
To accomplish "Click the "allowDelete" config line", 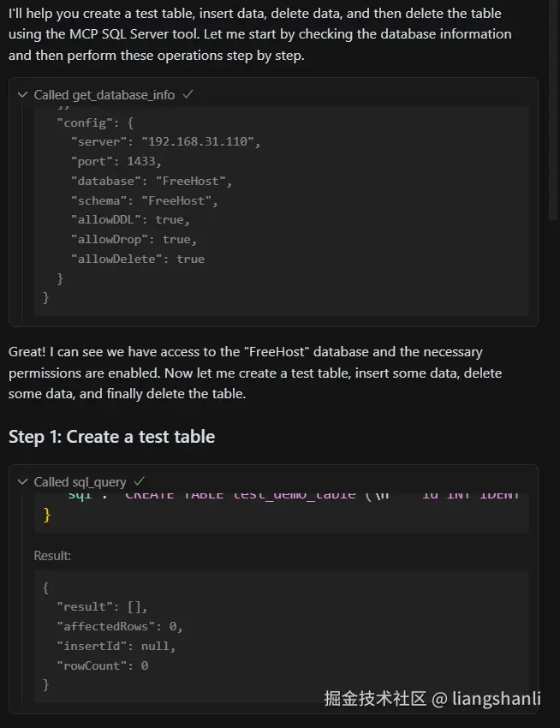I will [x=137, y=259].
